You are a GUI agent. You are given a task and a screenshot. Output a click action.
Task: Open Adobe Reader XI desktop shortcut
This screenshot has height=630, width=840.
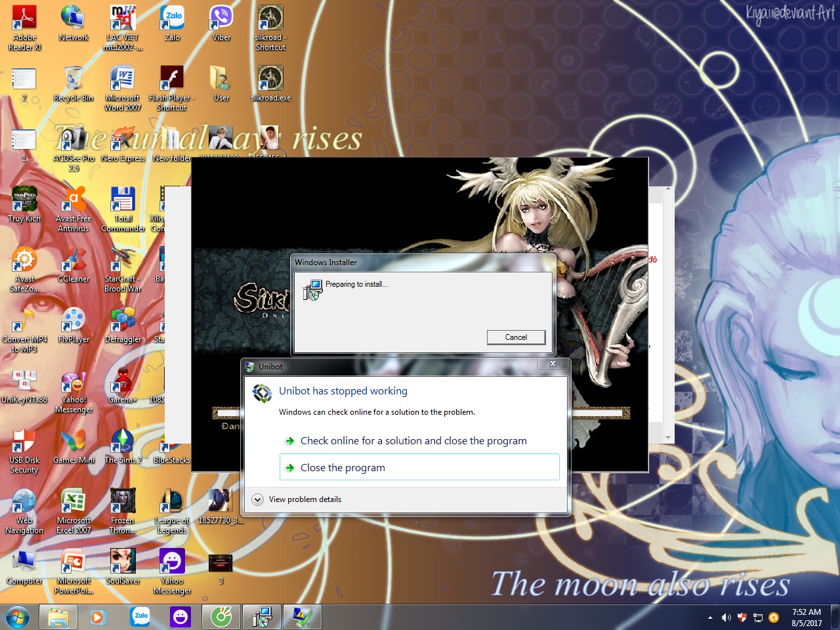tap(24, 28)
